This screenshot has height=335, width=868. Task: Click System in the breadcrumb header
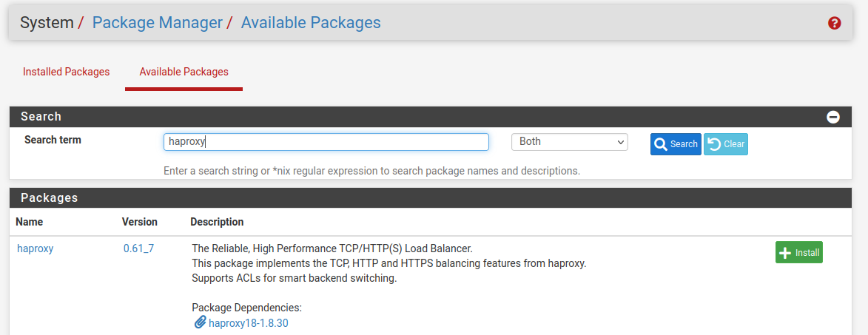(47, 23)
